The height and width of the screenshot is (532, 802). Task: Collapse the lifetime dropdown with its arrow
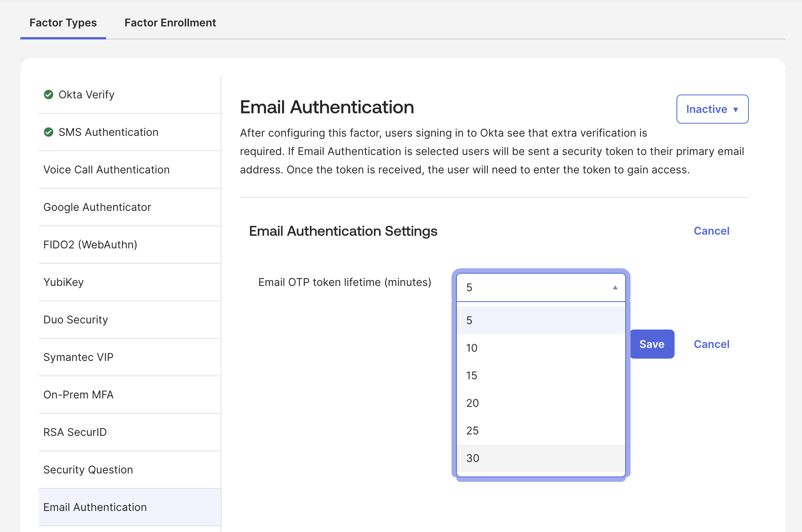[615, 287]
